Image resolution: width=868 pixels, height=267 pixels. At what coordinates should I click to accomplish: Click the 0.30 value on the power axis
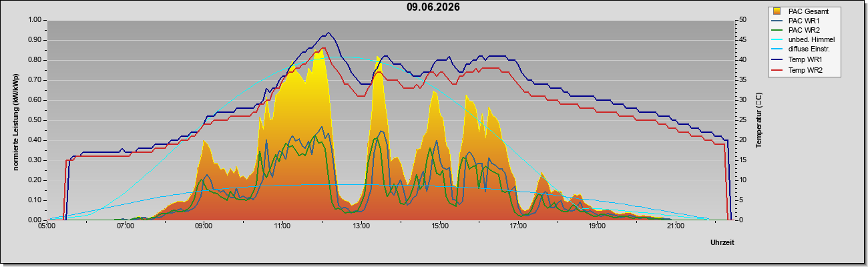click(34, 160)
